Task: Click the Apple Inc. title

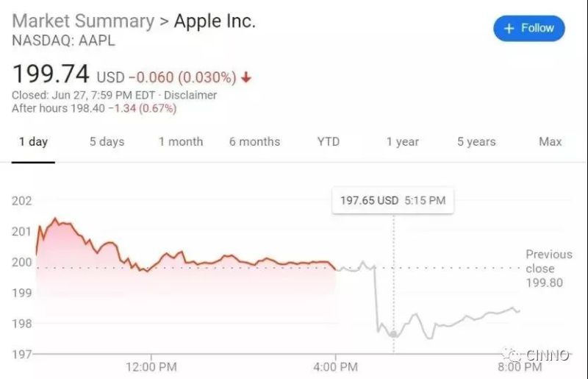Action: (215, 21)
